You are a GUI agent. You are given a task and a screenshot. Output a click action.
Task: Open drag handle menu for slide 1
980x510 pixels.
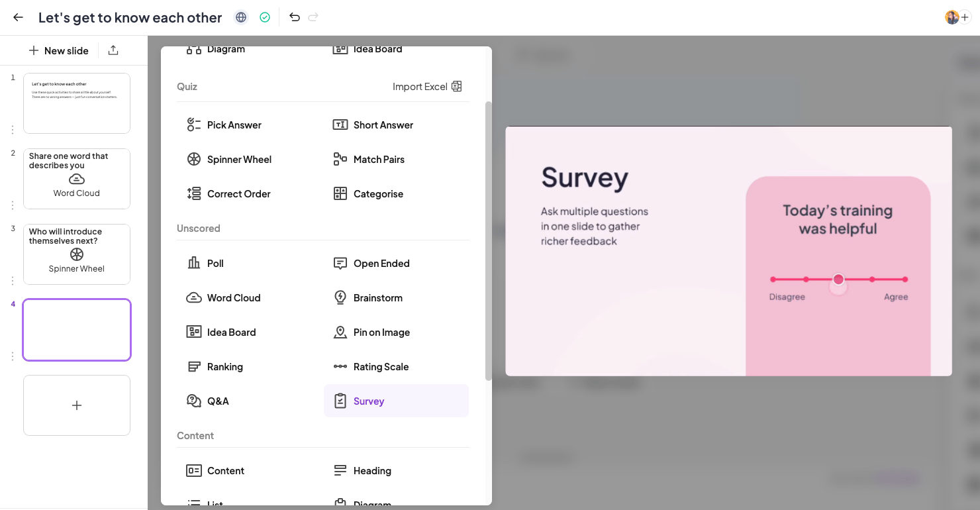pos(13,130)
